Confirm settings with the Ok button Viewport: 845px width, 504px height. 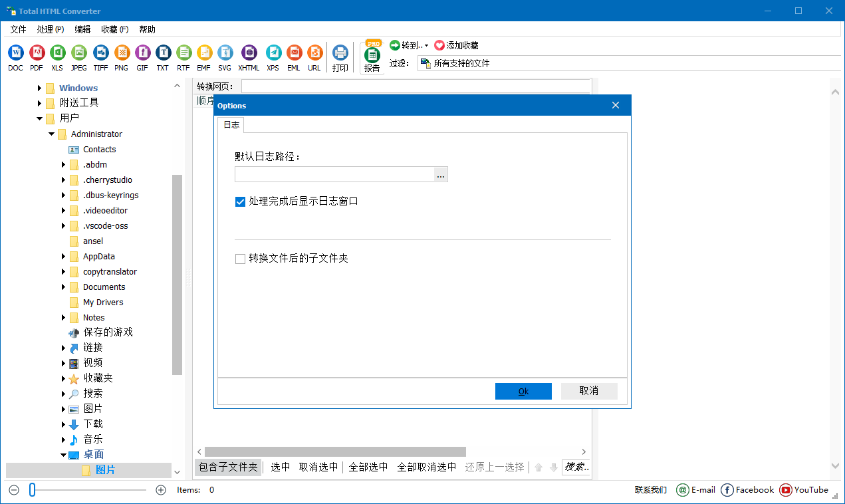tap(523, 391)
